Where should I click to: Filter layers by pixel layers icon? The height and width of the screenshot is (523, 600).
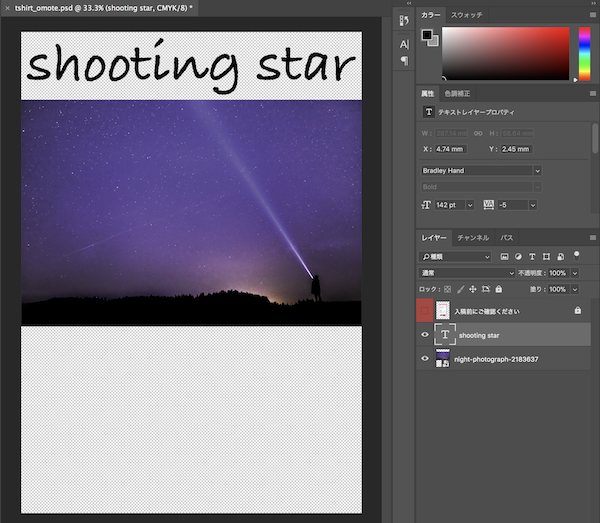pos(505,257)
